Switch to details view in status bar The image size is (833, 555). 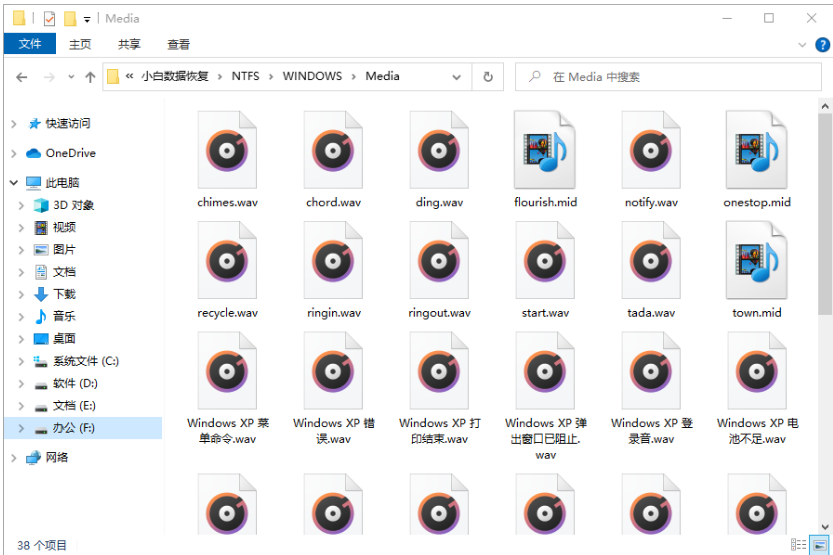(x=799, y=545)
